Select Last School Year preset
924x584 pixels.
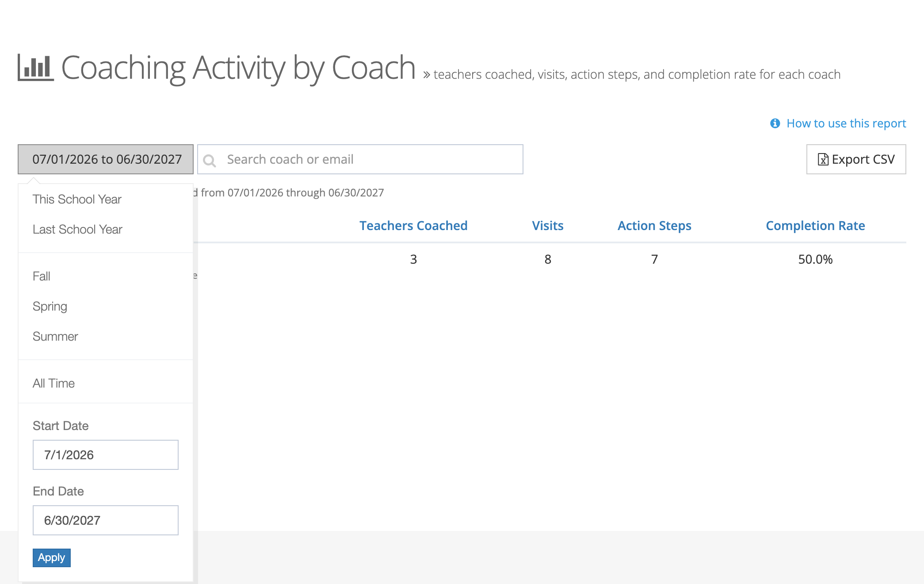[x=77, y=229]
